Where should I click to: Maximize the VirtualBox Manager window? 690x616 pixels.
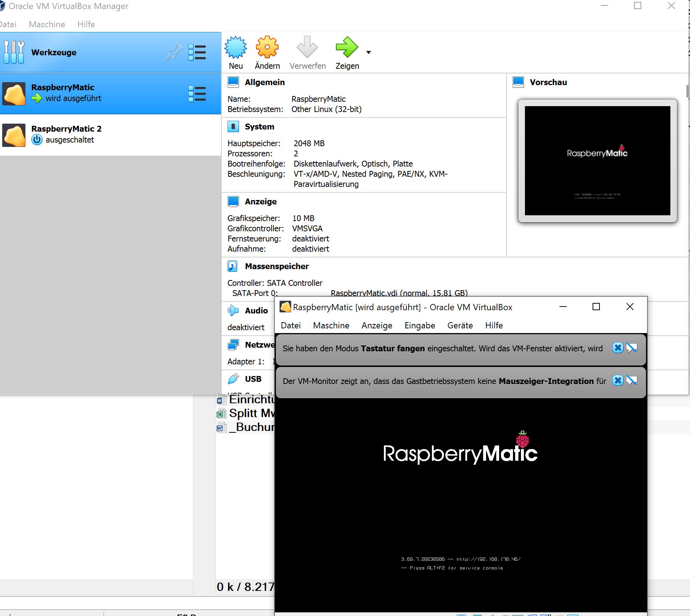[x=638, y=6]
